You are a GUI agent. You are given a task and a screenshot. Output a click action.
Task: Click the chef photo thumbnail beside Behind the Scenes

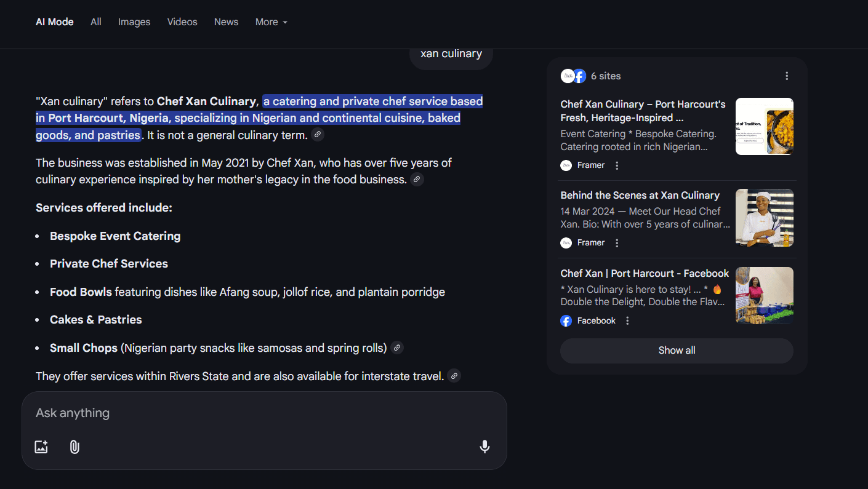point(764,218)
